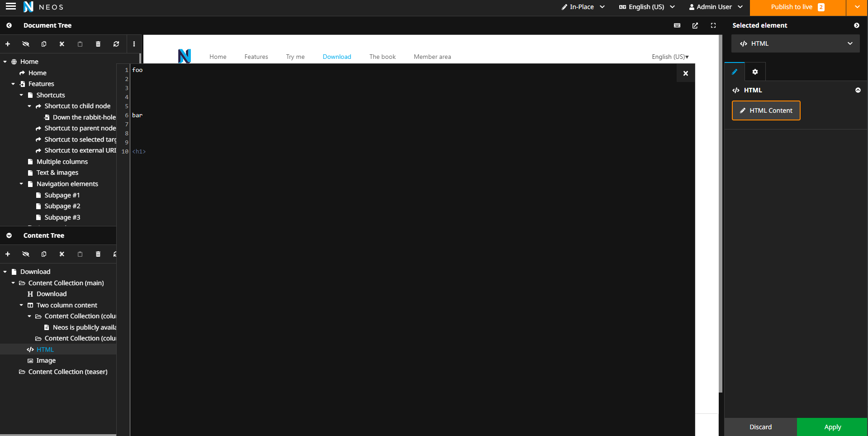Image resolution: width=868 pixels, height=436 pixels.
Task: Open the In-Place editing mode dropdown
Action: coord(583,7)
